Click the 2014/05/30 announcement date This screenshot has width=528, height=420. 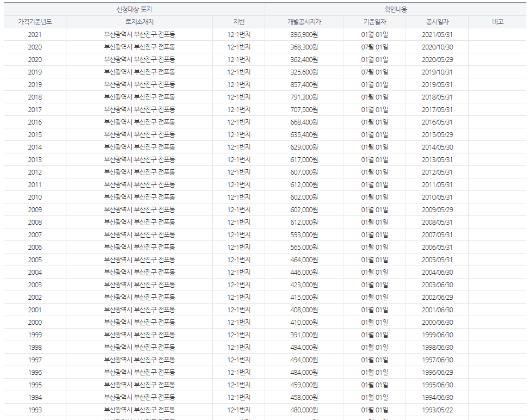tap(437, 147)
